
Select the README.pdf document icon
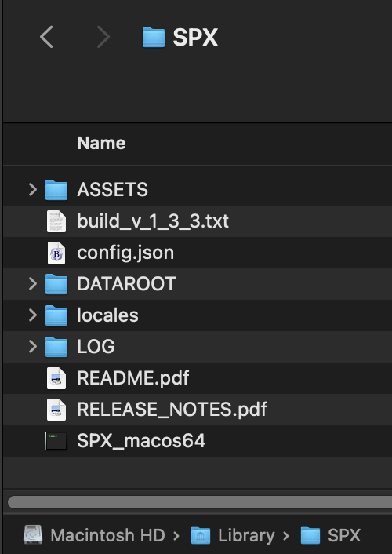(56, 378)
